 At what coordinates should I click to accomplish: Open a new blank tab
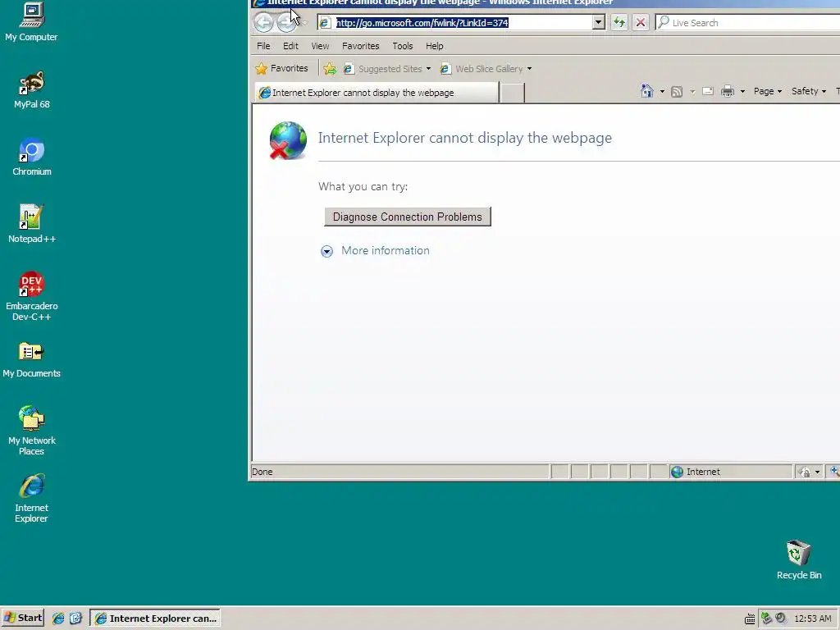tap(512, 93)
